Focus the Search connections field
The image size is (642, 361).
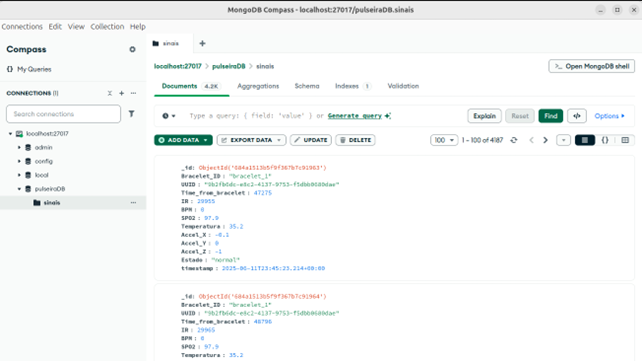click(63, 114)
